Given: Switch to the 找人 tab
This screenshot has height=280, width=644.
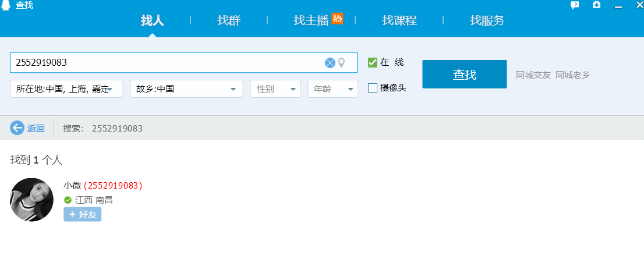Looking at the screenshot, I should point(153,20).
